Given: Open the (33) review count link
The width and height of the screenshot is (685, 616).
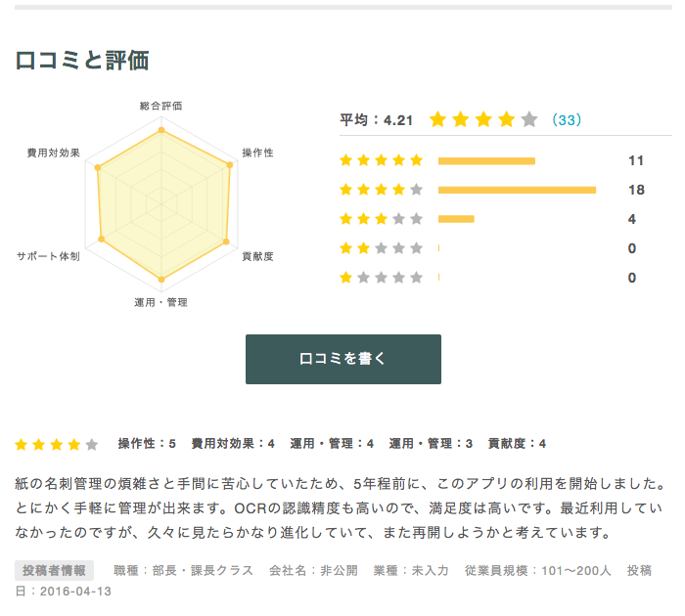Looking at the screenshot, I should click(566, 120).
